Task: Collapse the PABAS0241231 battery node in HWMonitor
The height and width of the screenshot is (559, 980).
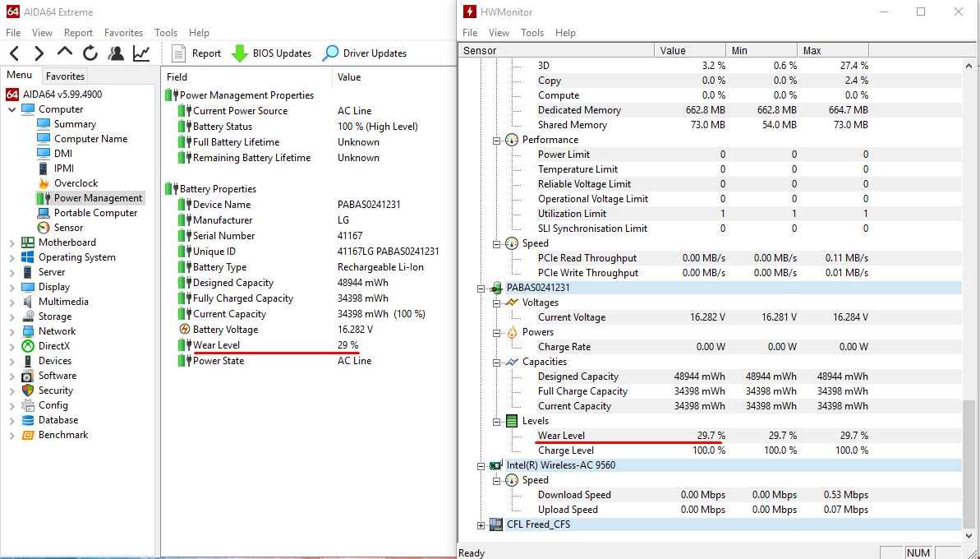Action: pos(481,289)
